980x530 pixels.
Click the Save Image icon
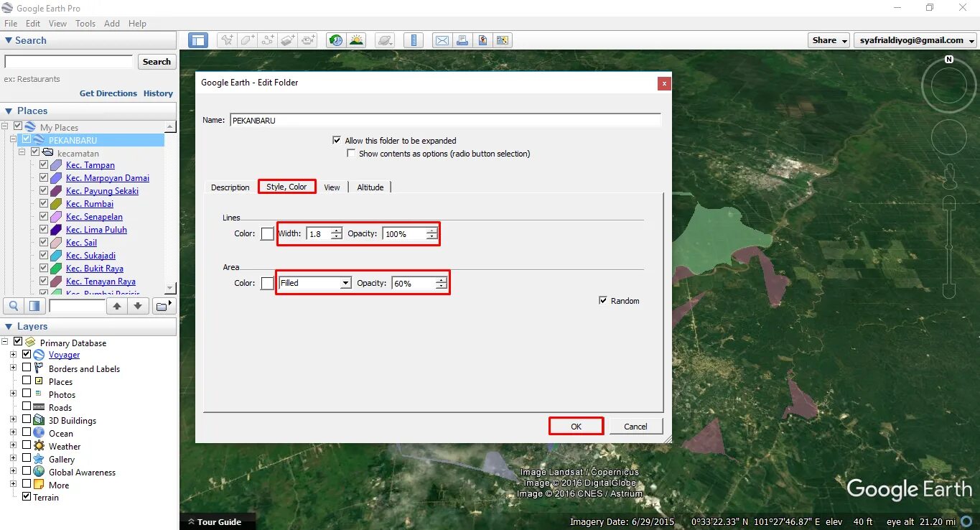[x=482, y=40]
